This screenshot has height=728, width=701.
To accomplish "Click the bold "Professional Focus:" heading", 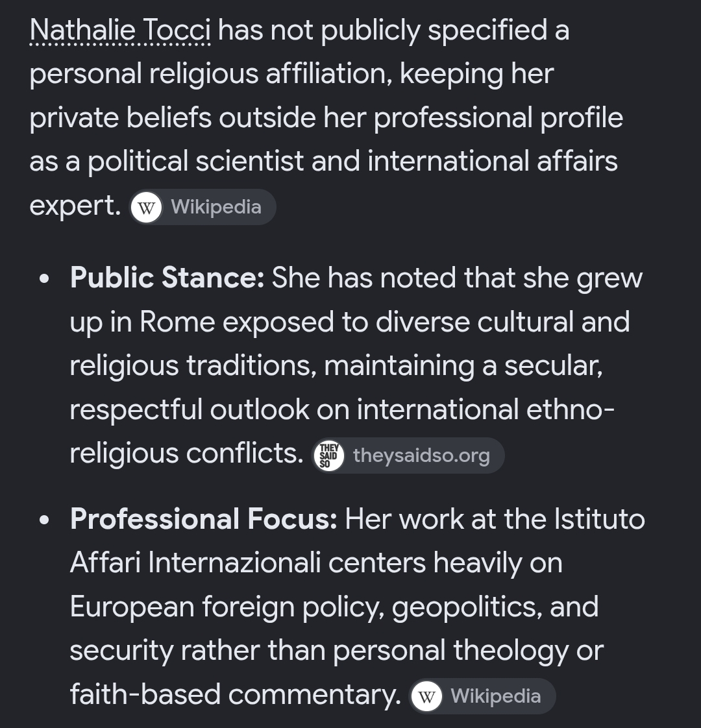I will [203, 519].
